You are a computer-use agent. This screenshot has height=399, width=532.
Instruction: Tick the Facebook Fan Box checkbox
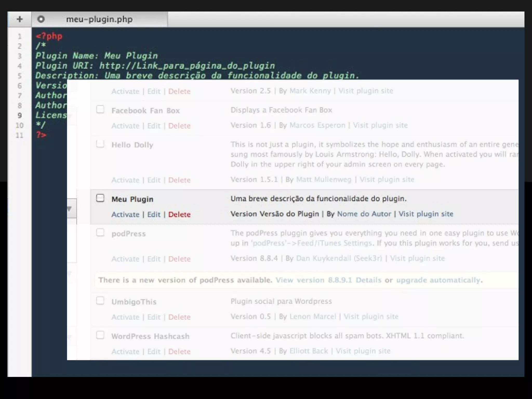pos(100,109)
